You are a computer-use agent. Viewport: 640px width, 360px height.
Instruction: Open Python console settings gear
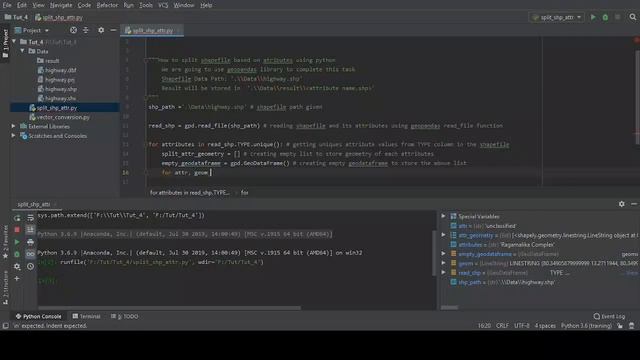tap(17, 267)
